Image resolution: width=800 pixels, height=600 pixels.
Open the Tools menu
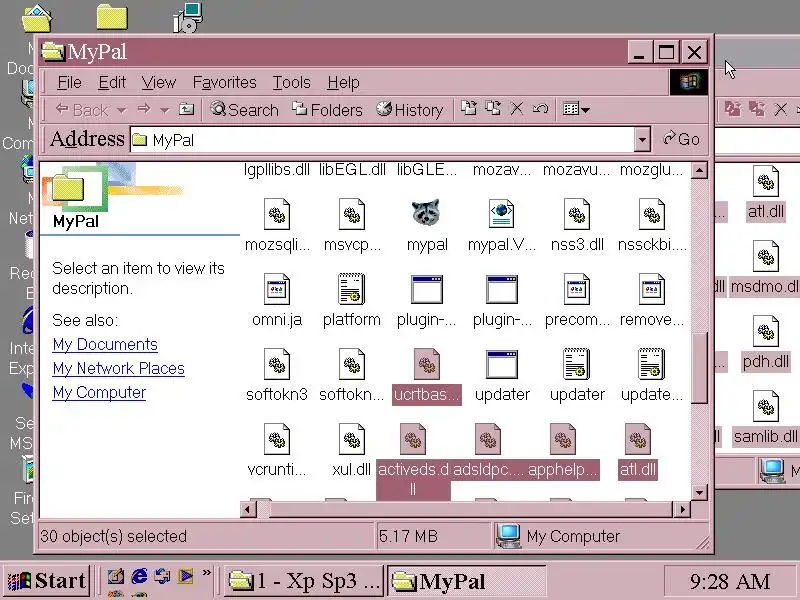291,82
